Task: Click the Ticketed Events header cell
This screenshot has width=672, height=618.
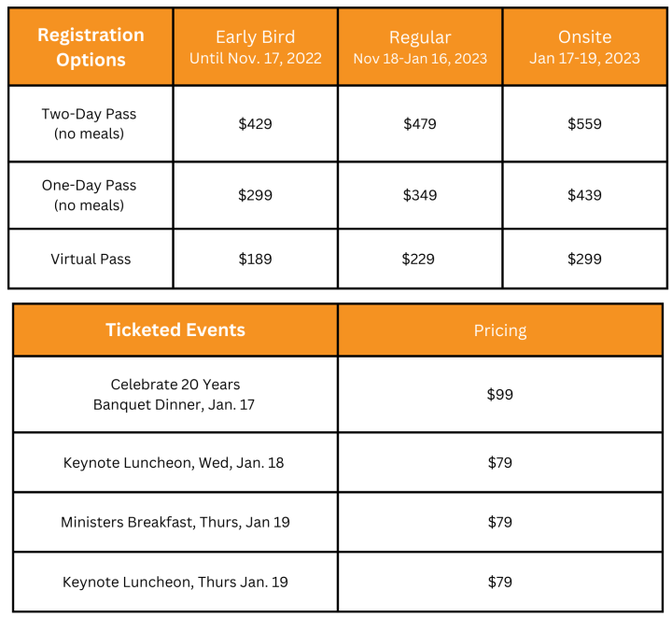Action: pos(175,330)
